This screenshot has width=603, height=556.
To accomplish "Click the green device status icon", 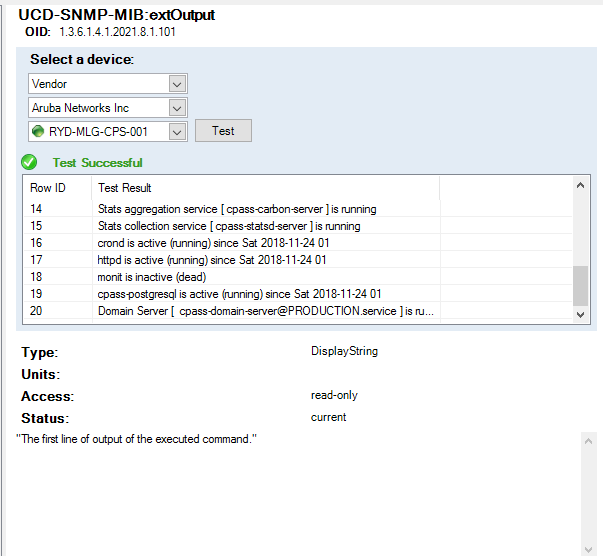I will pyautogui.click(x=38, y=131).
